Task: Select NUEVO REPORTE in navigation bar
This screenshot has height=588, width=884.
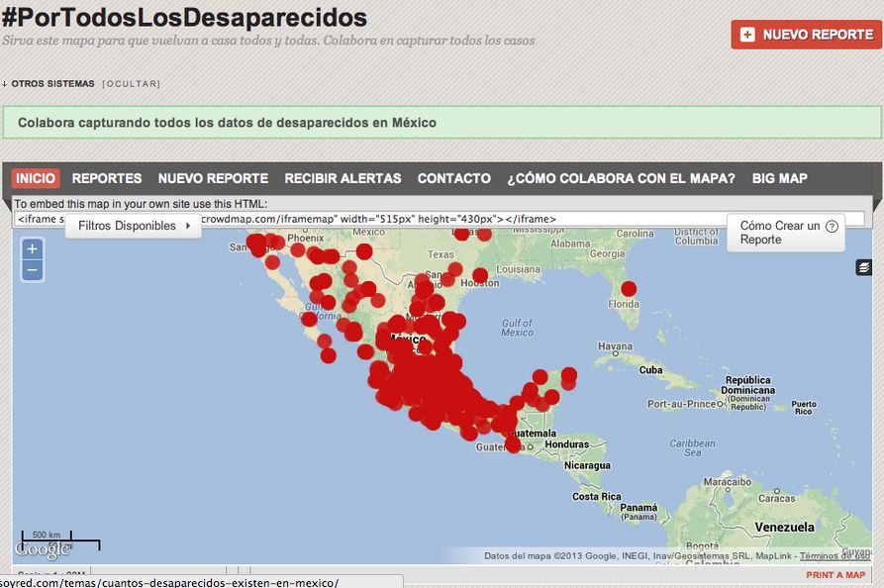Action: click(213, 178)
